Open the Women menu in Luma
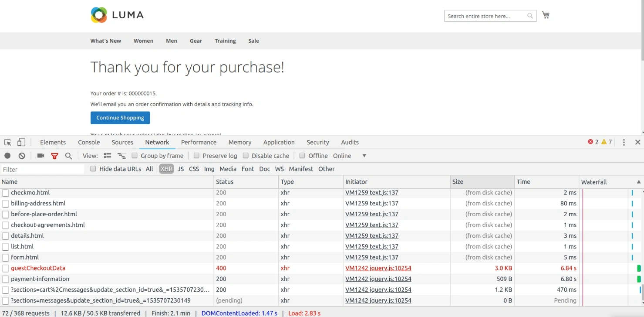The image size is (644, 317). pos(143,41)
